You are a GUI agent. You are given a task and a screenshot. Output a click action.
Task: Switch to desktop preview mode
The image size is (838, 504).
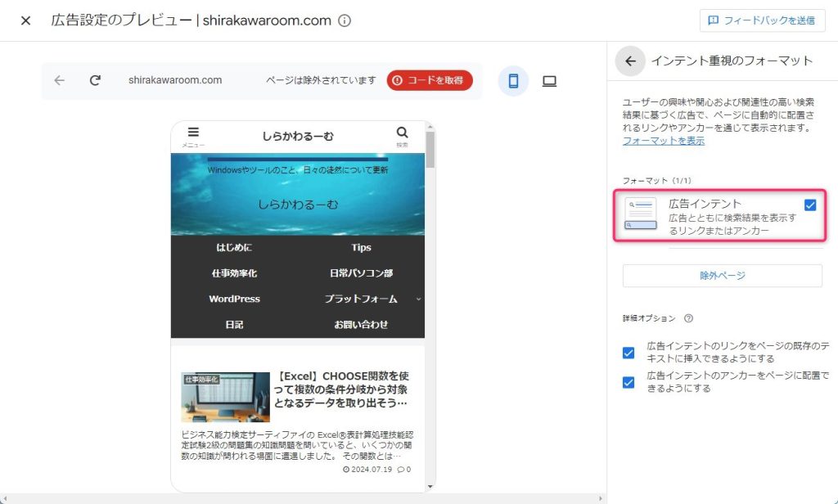click(549, 81)
